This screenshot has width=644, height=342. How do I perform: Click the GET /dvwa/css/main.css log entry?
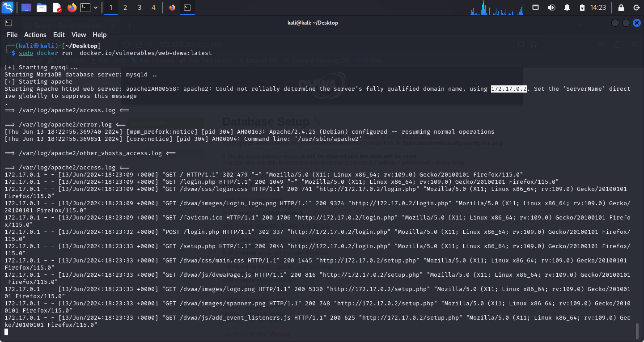(316, 264)
